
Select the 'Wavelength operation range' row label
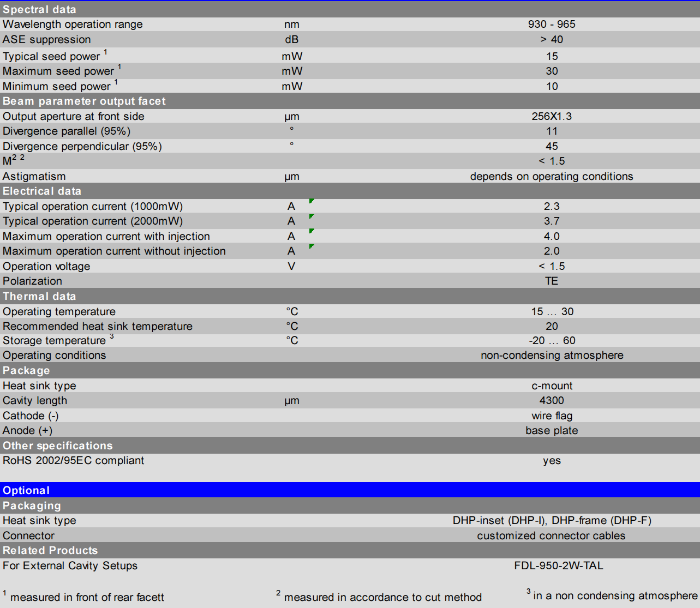[x=73, y=25]
